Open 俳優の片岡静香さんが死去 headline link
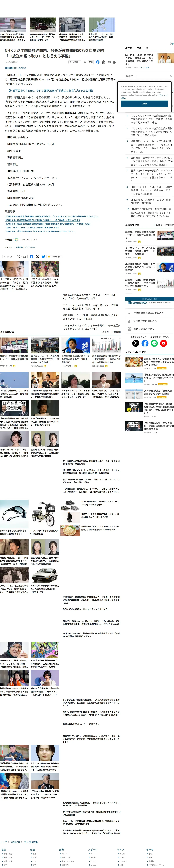The height and width of the screenshot is (868, 174). coord(91,297)
